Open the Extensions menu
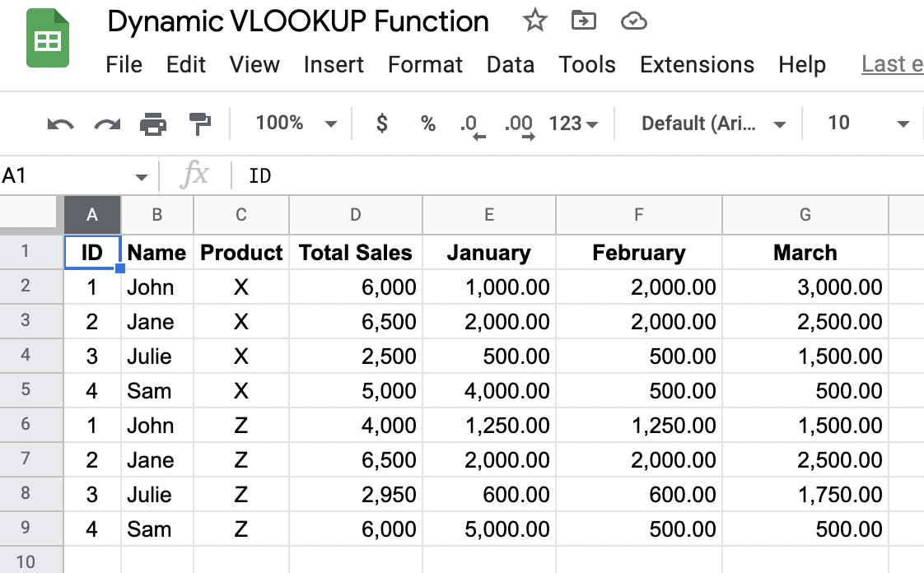Screen dimensions: 924x573 [697, 64]
